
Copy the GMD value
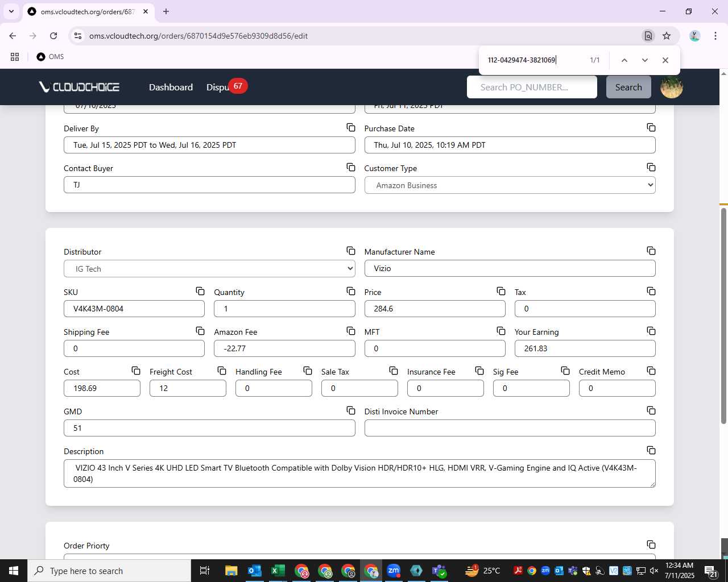point(351,410)
